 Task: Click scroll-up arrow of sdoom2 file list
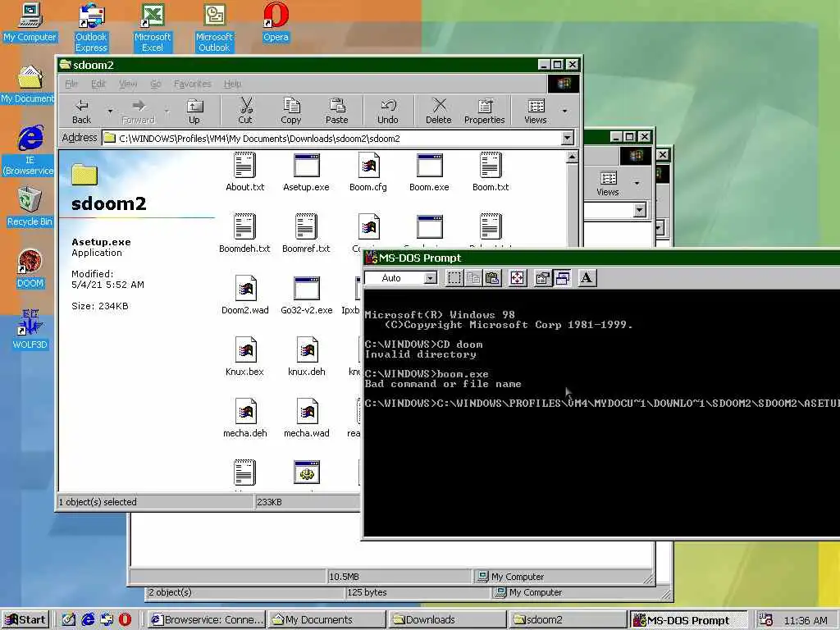[x=572, y=157]
